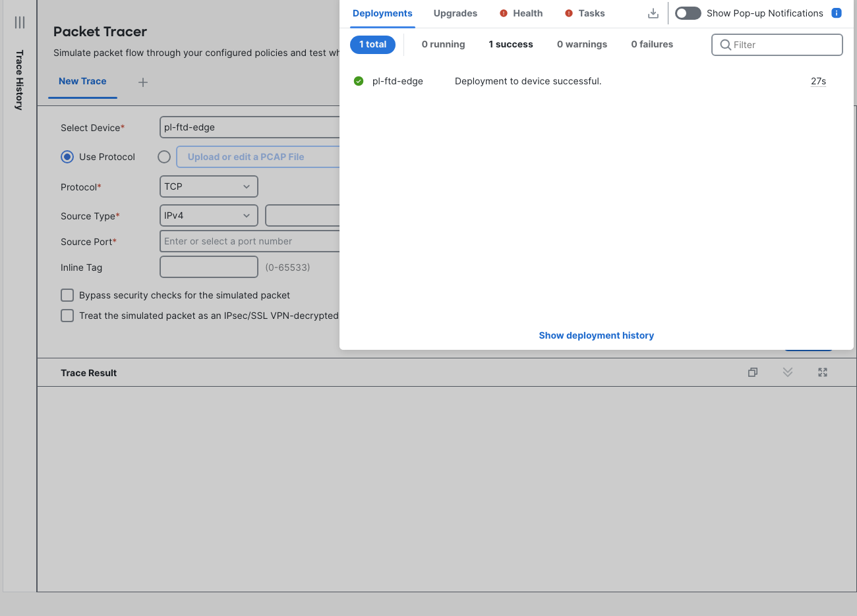The width and height of the screenshot is (857, 616).
Task: Select the PCAP file radio button
Action: point(164,157)
